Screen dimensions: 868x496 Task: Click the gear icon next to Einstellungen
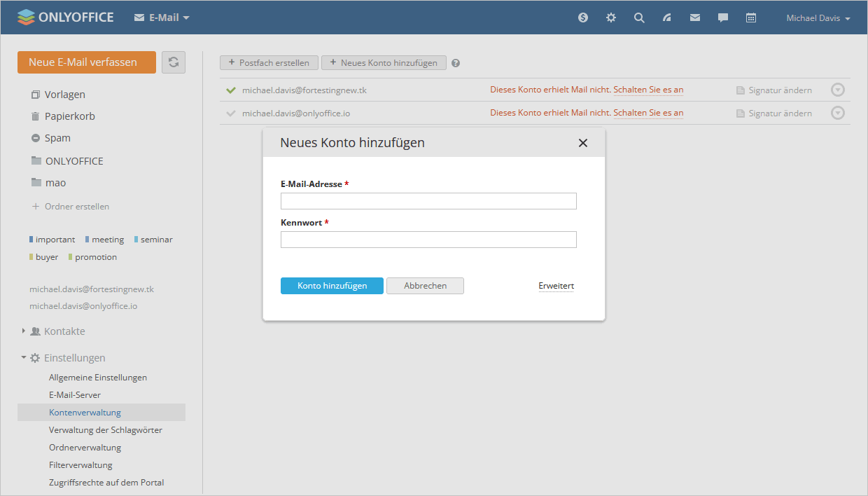pyautogui.click(x=35, y=358)
